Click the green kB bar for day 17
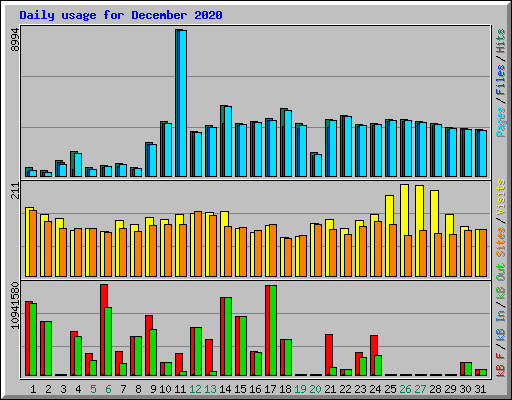This screenshot has height=400, width=512. pyautogui.click(x=273, y=331)
